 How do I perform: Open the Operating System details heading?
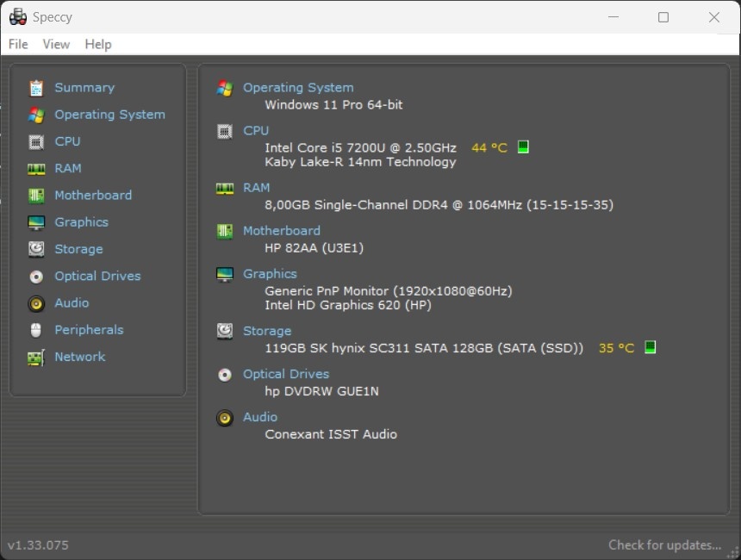298,87
